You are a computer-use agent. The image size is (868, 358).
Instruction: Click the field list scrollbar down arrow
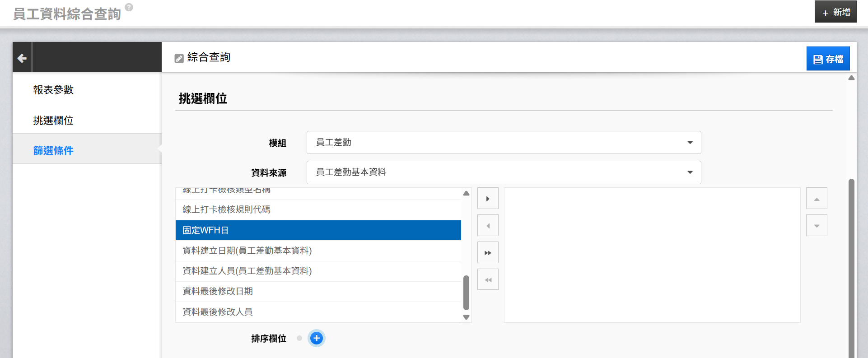coord(467,317)
